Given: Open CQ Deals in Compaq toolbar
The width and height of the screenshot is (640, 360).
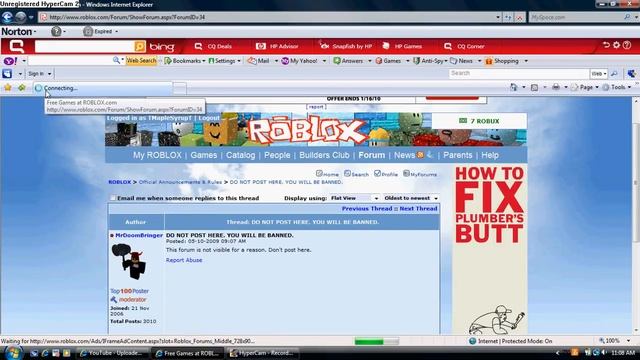Looking at the screenshot, I should coord(213,46).
